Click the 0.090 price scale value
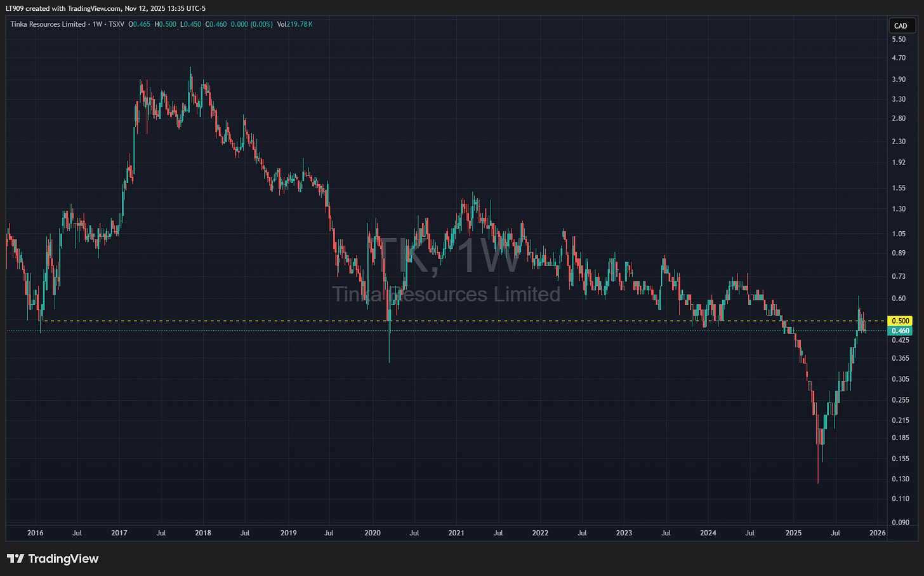This screenshot has width=924, height=576. point(901,523)
